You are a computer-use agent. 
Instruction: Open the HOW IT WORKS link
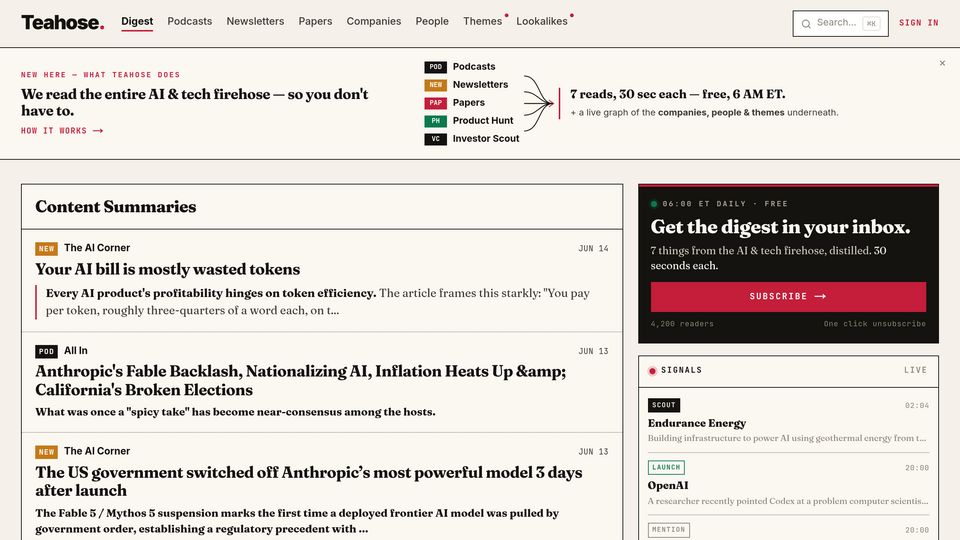coord(62,130)
